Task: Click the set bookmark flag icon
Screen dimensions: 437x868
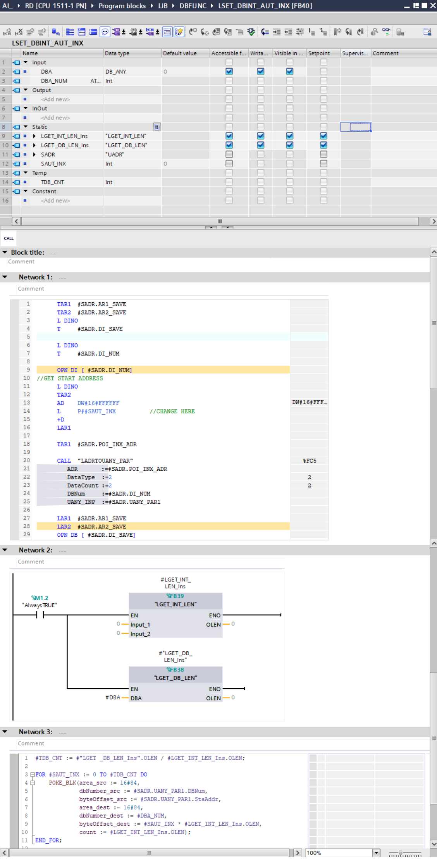Action: (x=337, y=32)
